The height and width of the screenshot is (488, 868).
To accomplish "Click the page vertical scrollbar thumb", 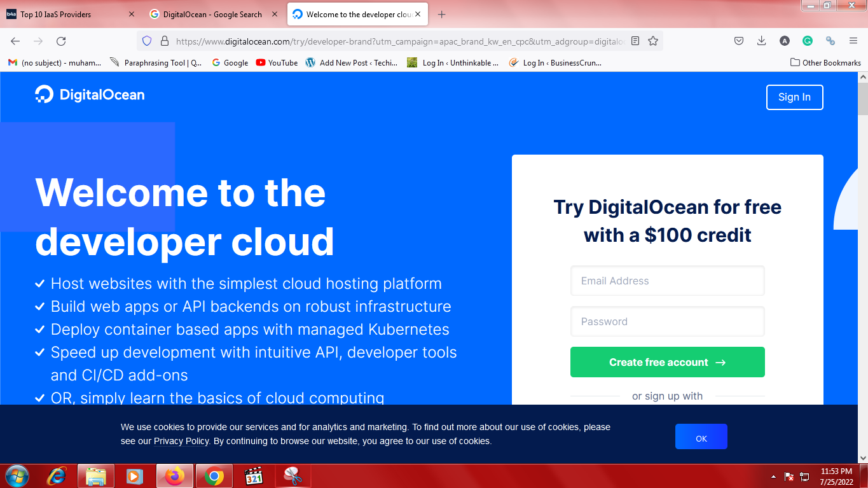I will pos(863,99).
